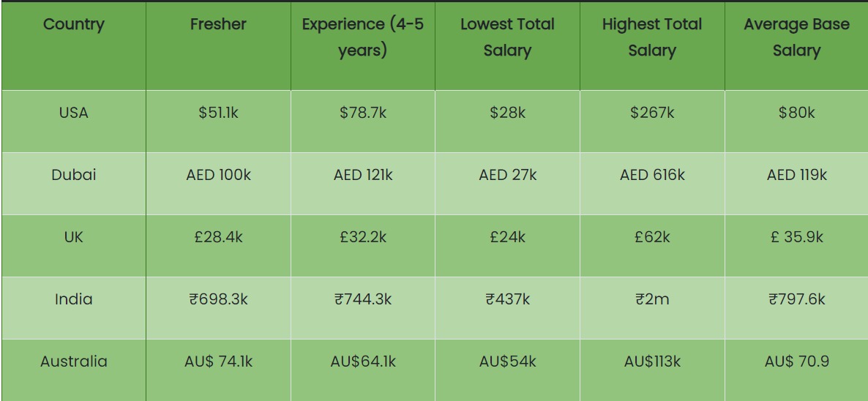Click the India country cell

(73, 299)
